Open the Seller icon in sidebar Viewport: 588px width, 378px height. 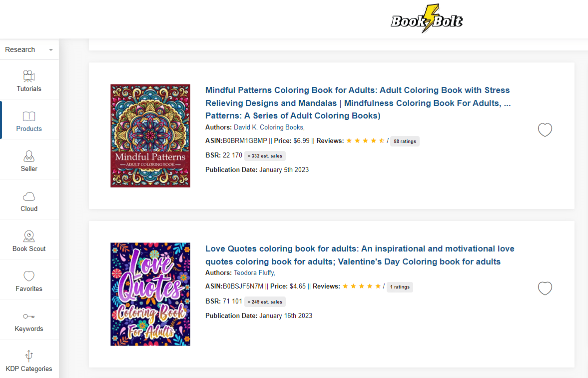coord(29,156)
